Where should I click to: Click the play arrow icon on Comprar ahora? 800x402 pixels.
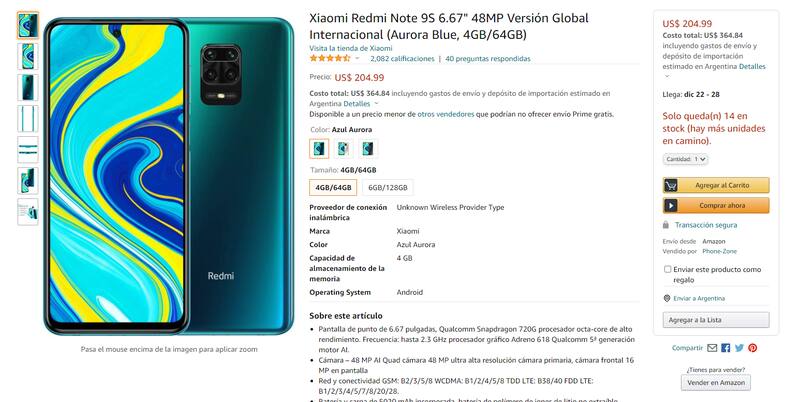671,206
